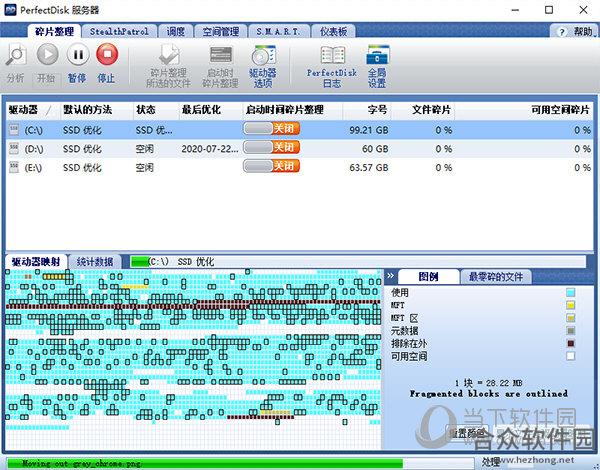Click the help question mark icon
The image size is (600, 470).
(562, 32)
